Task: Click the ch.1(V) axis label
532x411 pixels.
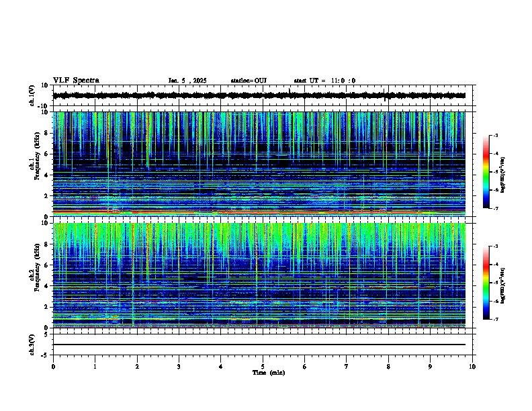Action: (32, 95)
